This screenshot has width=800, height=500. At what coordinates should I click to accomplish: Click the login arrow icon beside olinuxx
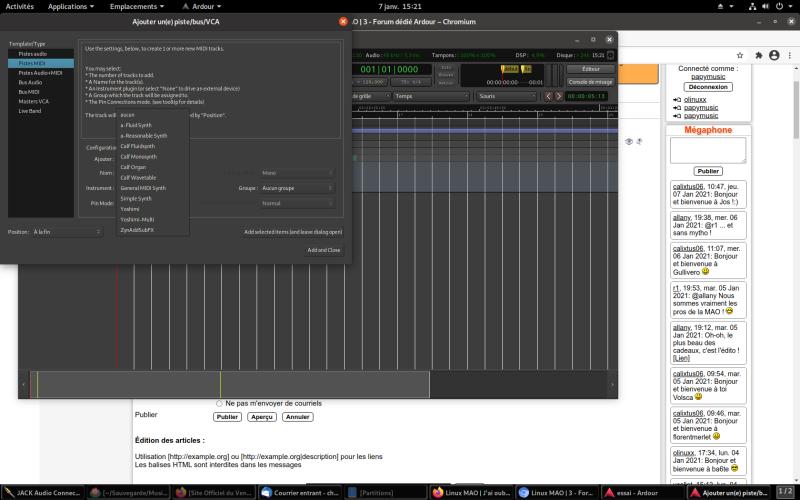coord(677,99)
